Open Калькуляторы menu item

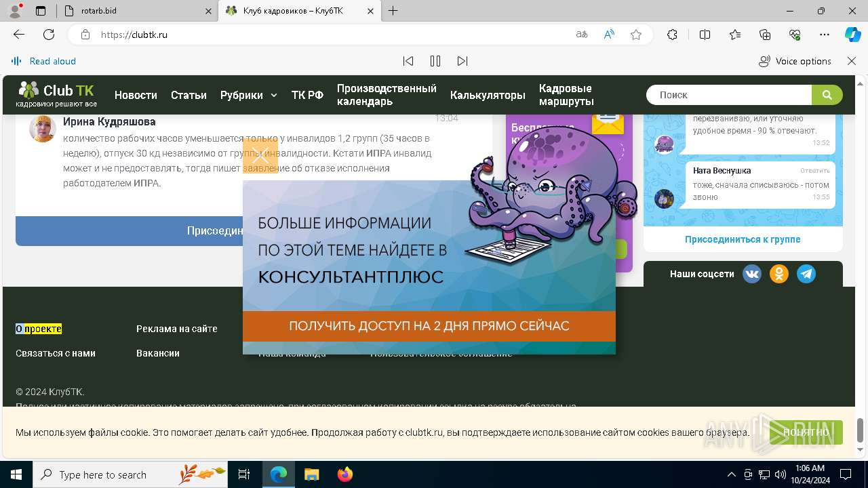click(488, 95)
